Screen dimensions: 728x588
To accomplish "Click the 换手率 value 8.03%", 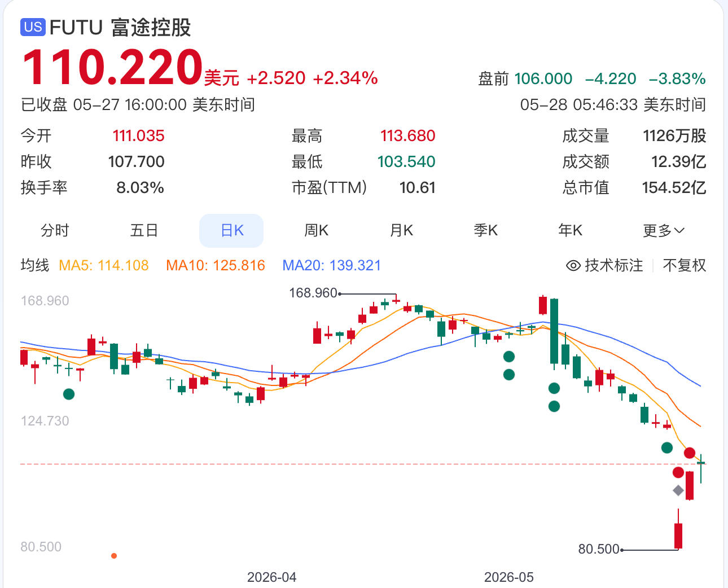I will pyautogui.click(x=141, y=187).
